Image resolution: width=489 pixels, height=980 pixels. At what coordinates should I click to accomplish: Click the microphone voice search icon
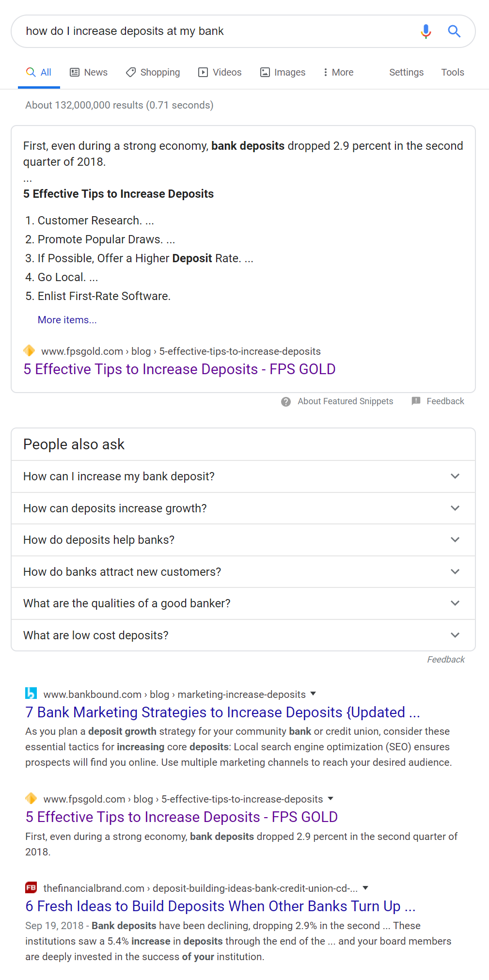[426, 31]
